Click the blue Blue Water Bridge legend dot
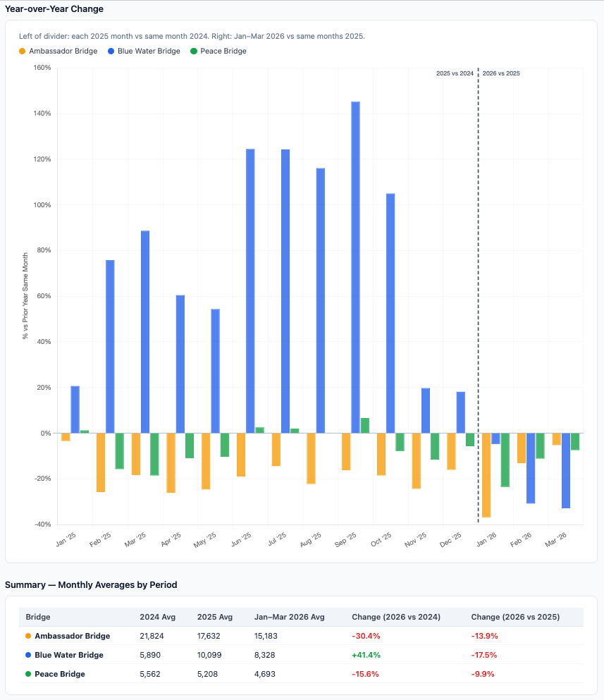Viewport: 604px width, 700px height. click(x=111, y=51)
